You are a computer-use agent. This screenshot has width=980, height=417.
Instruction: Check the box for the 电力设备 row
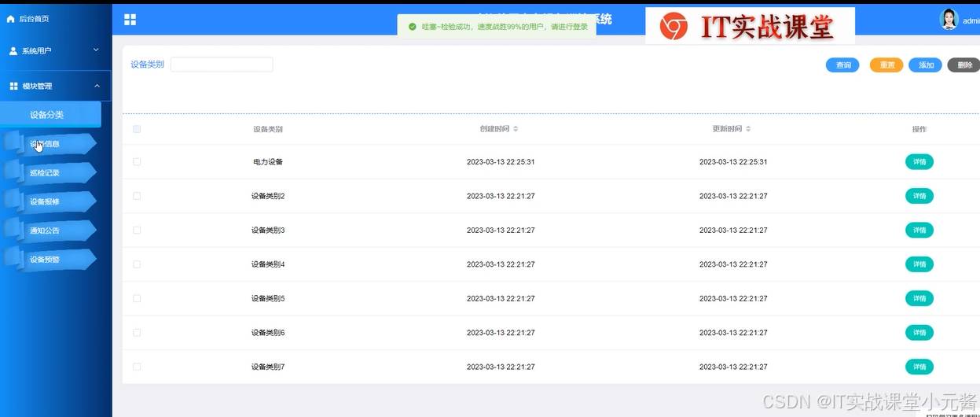[x=137, y=162]
